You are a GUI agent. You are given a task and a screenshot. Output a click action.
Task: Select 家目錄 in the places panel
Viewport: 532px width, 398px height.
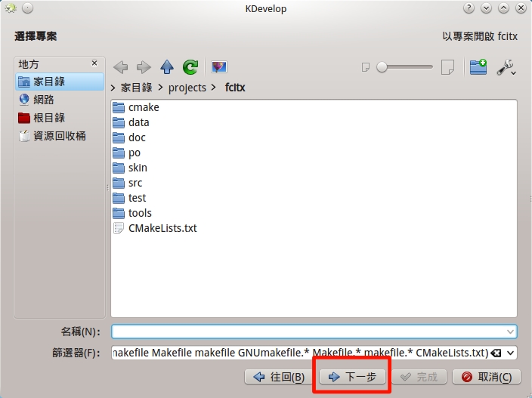(60, 82)
